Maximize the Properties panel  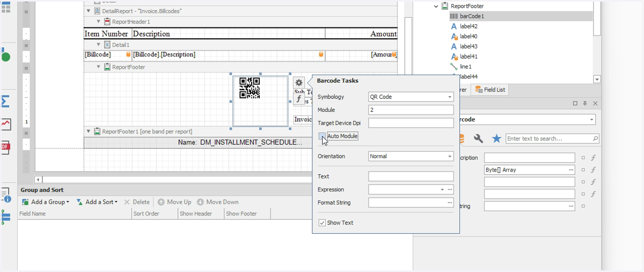[x=575, y=103]
